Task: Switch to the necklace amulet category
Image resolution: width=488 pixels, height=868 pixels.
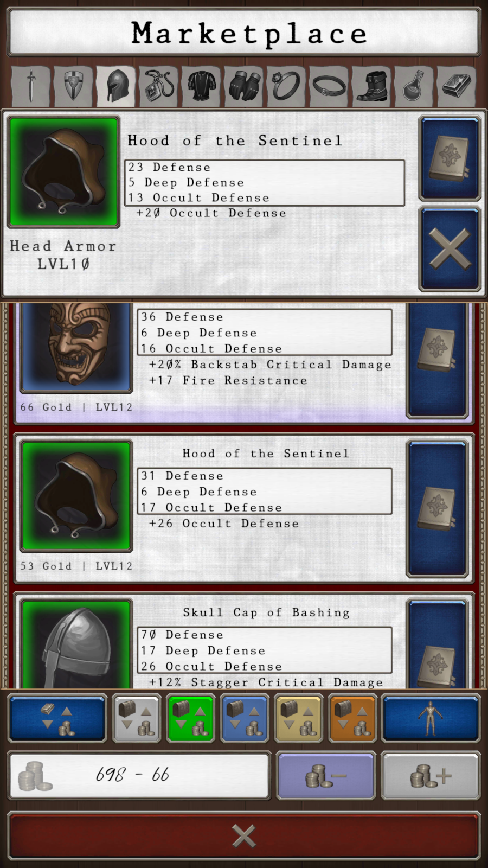Action: tap(159, 86)
